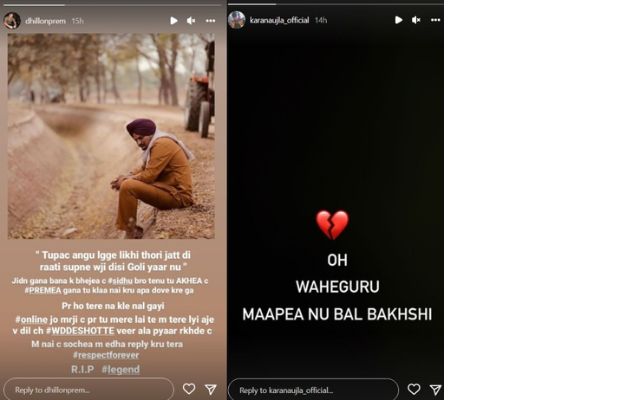Open the #legend hashtag
The width and height of the screenshot is (640, 400).
(x=120, y=369)
